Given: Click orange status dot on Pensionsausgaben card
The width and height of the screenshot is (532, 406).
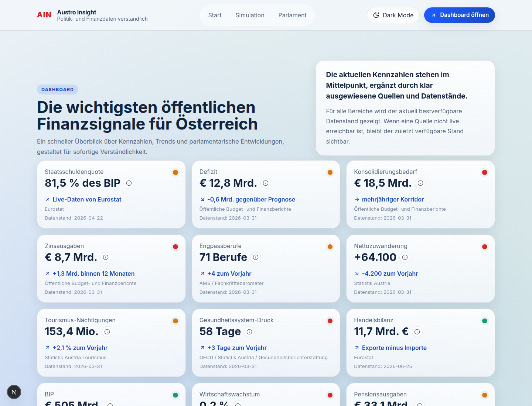Looking at the screenshot, I should pyautogui.click(x=485, y=395).
